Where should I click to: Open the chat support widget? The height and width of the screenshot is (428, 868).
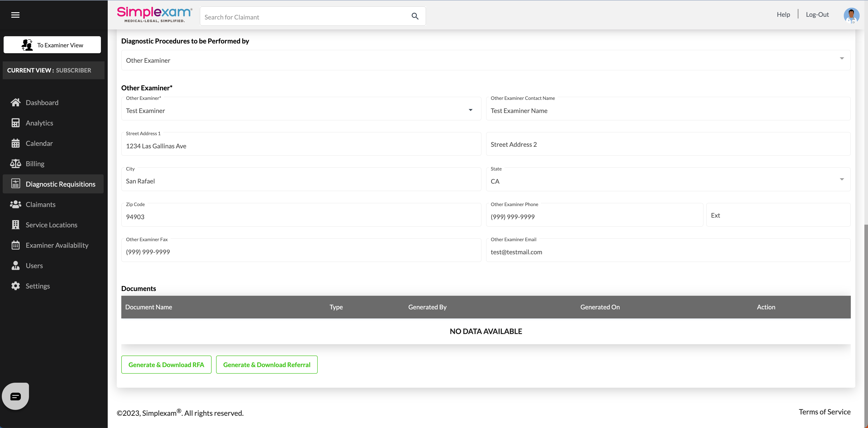[15, 396]
